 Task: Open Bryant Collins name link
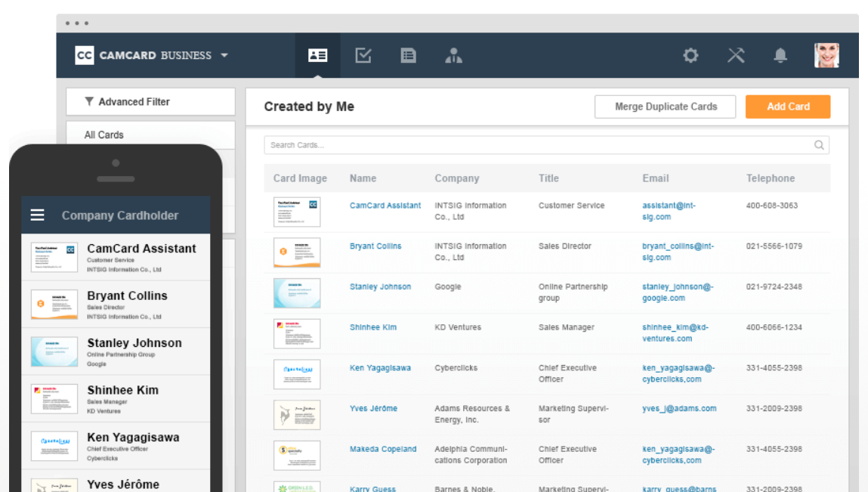tap(375, 246)
